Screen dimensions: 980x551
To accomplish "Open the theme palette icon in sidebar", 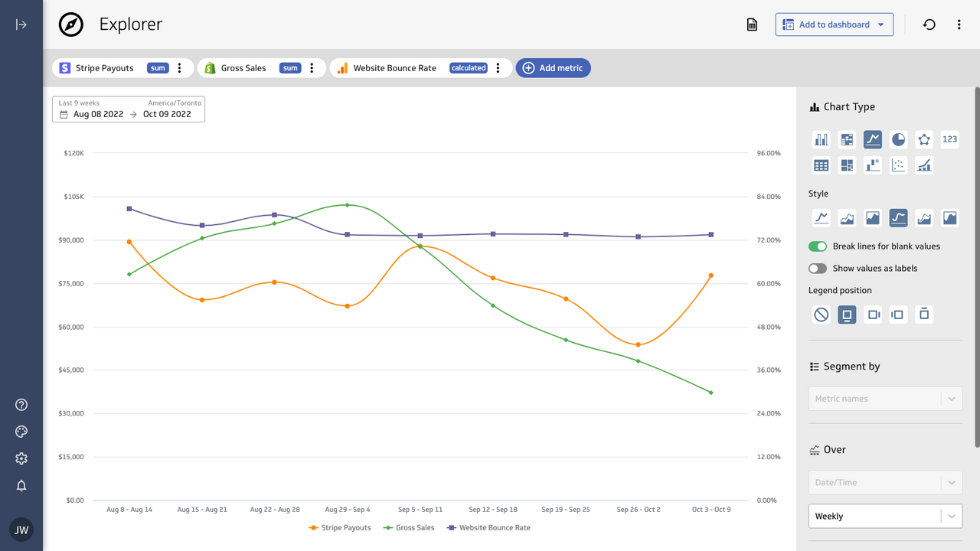I will pyautogui.click(x=21, y=432).
